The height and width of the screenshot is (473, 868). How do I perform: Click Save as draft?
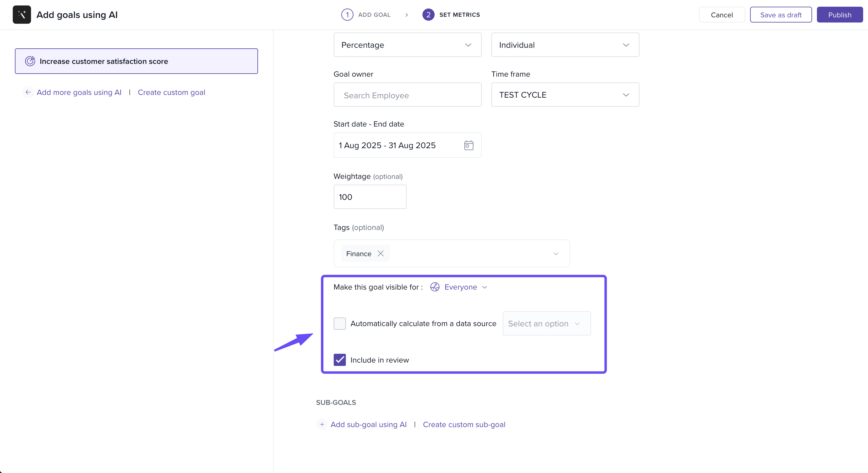point(780,15)
